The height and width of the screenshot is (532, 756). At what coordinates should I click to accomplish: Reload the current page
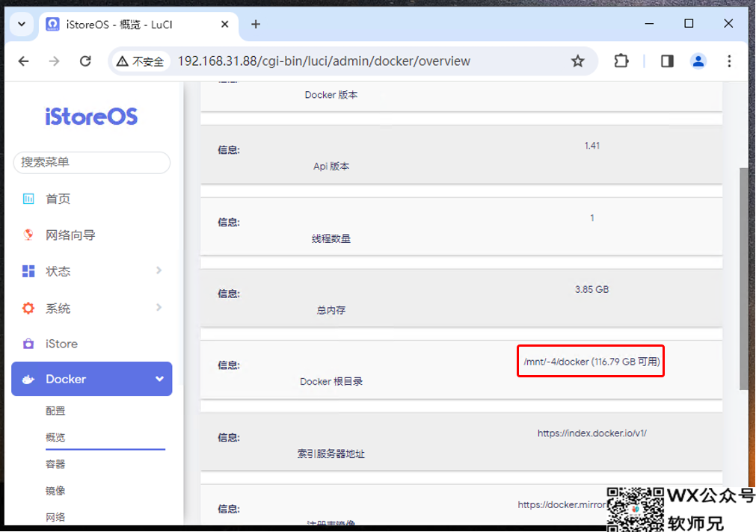pos(85,61)
